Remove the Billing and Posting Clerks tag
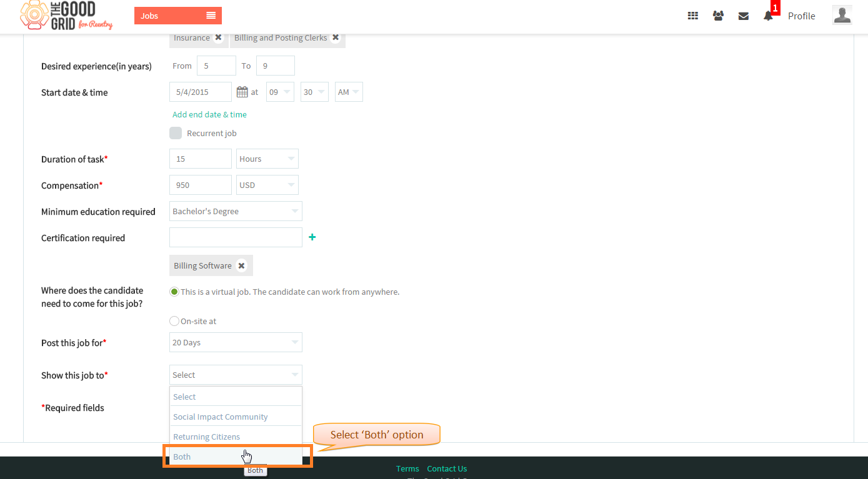868x479 pixels. click(x=336, y=37)
